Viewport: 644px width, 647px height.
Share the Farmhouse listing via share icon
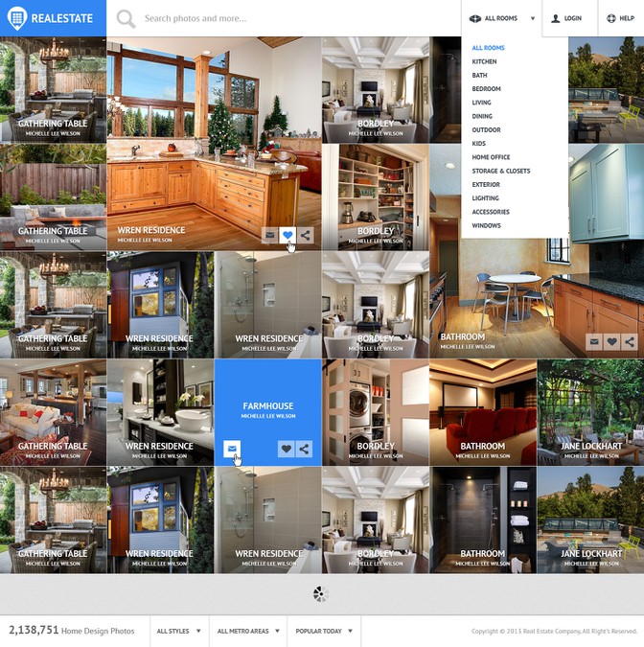click(x=304, y=449)
